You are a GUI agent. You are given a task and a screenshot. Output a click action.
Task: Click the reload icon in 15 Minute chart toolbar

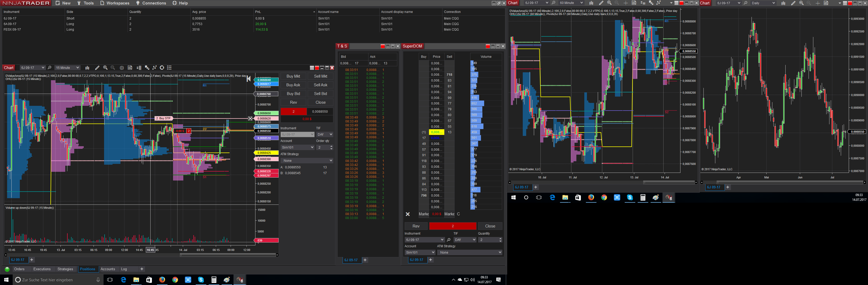[162, 68]
